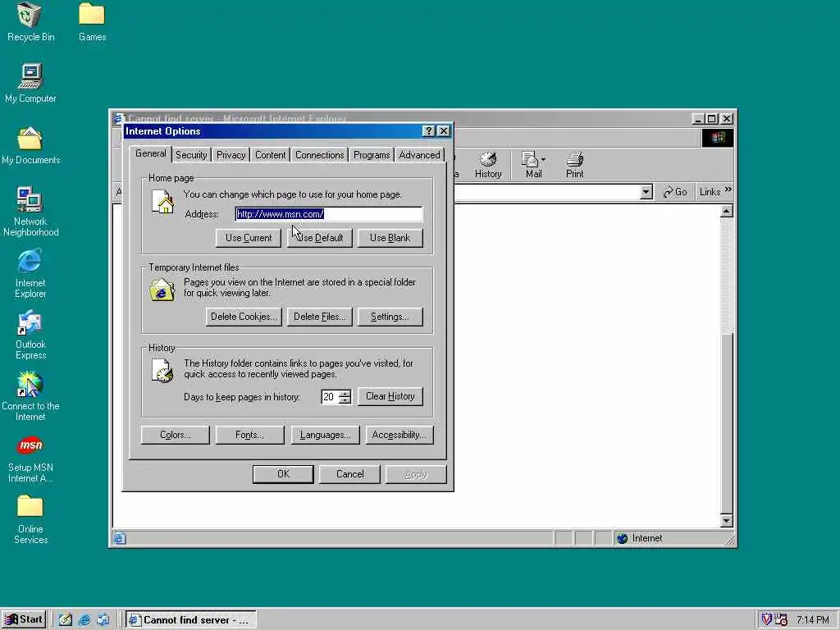The image size is (840, 630).
Task: Click the Temporary Internet files folder icon
Action: (162, 290)
